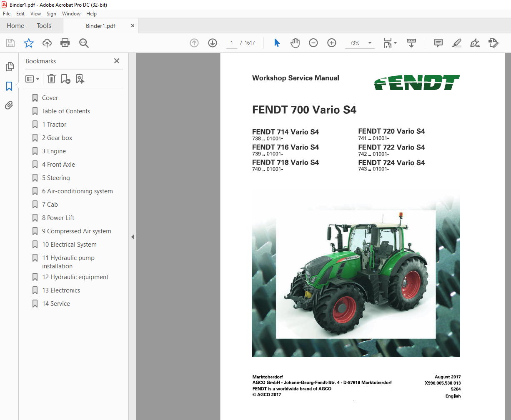The image size is (511, 420).
Task: Jump to 2 Gear box bookmark
Action: click(x=57, y=138)
